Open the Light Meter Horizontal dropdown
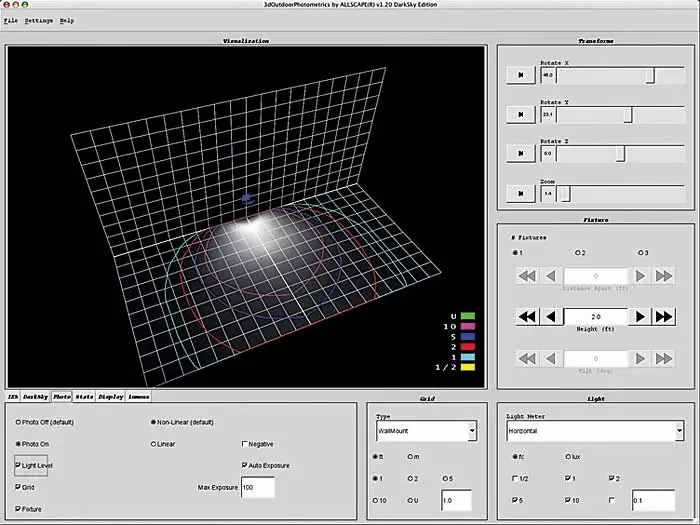 coord(594,431)
